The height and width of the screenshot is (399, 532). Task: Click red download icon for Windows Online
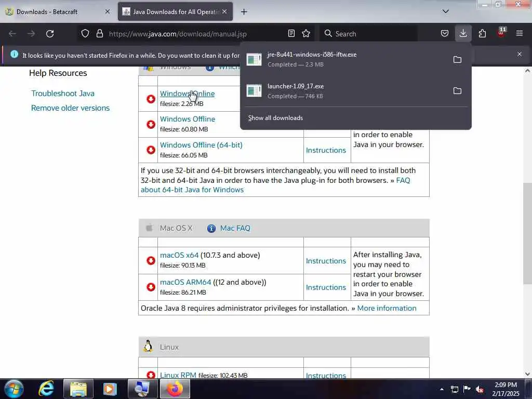[151, 99]
